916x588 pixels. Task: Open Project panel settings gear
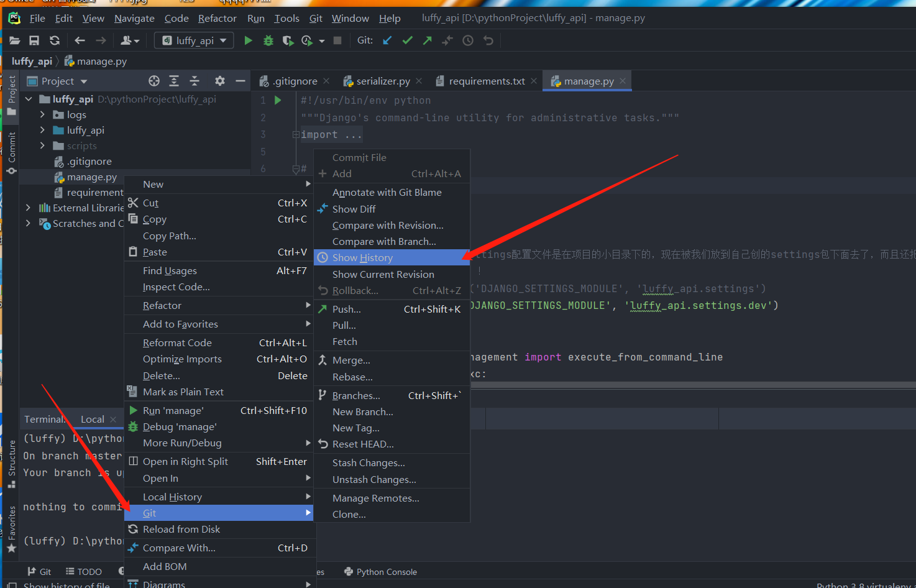point(220,81)
